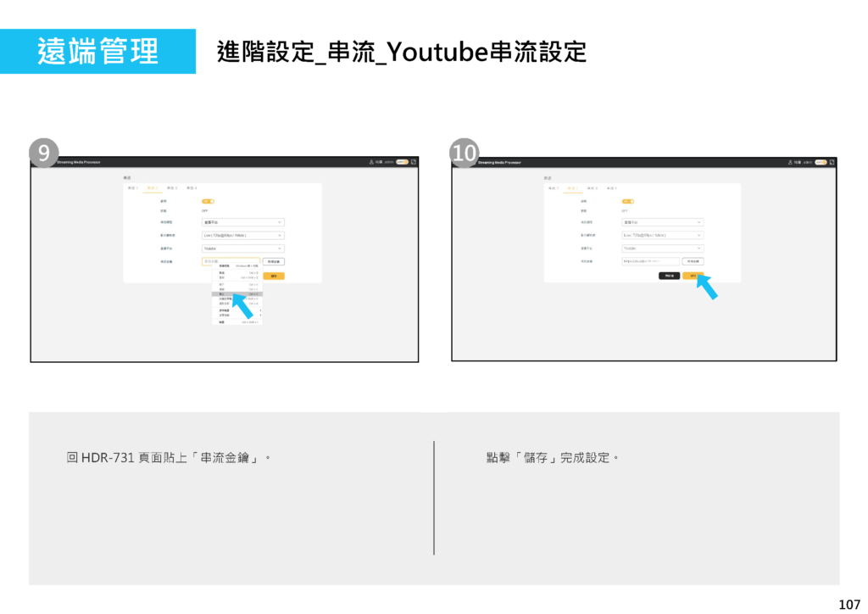Click the user account icon in step 9 header
The image size is (868, 614).
370,162
